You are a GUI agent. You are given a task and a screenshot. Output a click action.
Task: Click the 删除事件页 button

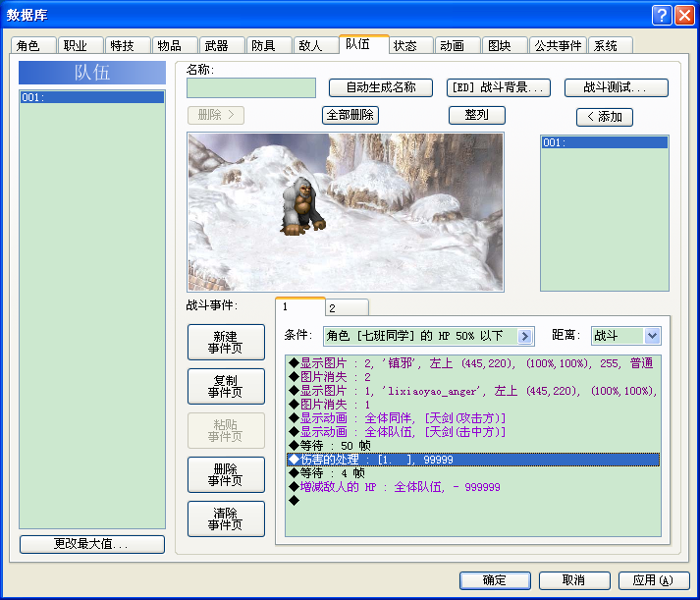point(227,474)
